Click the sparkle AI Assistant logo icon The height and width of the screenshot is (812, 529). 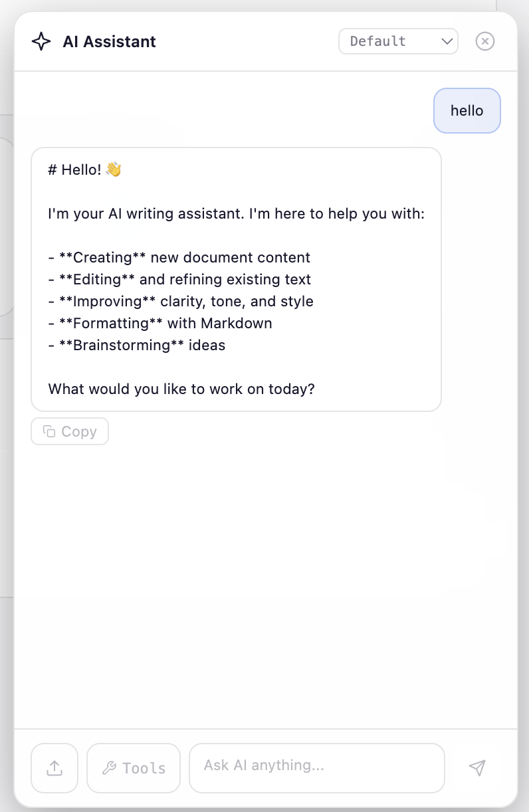41,41
